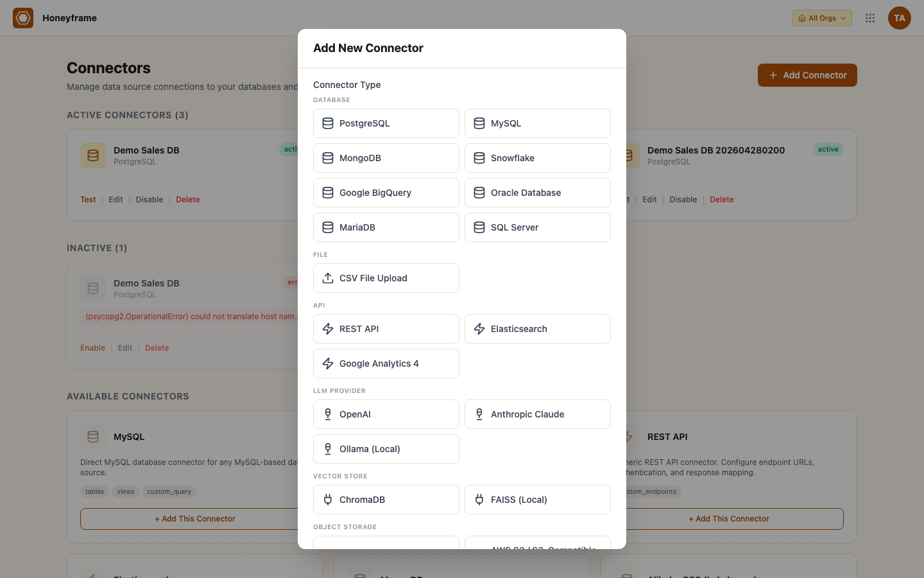The width and height of the screenshot is (924, 578).
Task: Edit the inactive Demo Sales DB connector
Action: pyautogui.click(x=125, y=348)
